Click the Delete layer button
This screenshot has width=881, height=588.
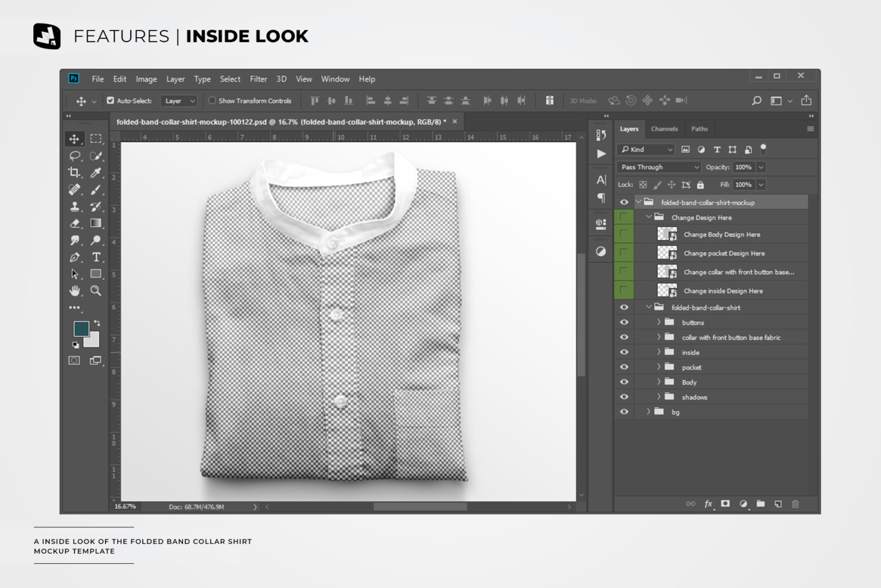tap(796, 504)
